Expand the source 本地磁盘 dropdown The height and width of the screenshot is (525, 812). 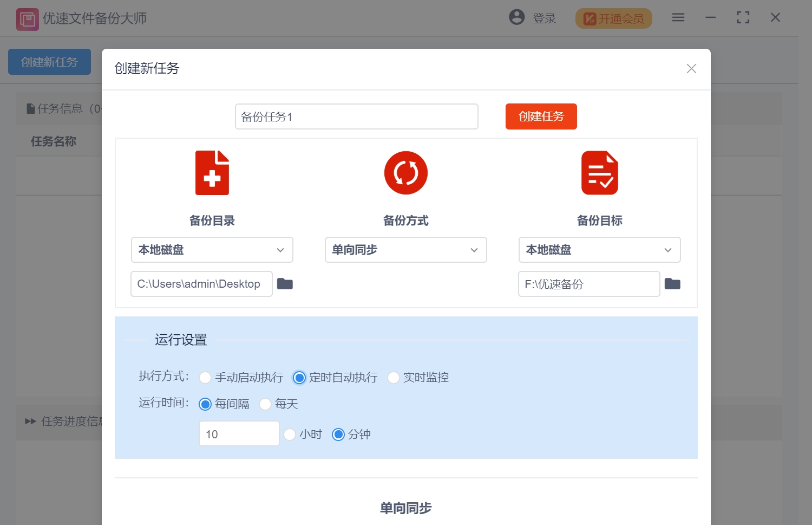(x=212, y=250)
